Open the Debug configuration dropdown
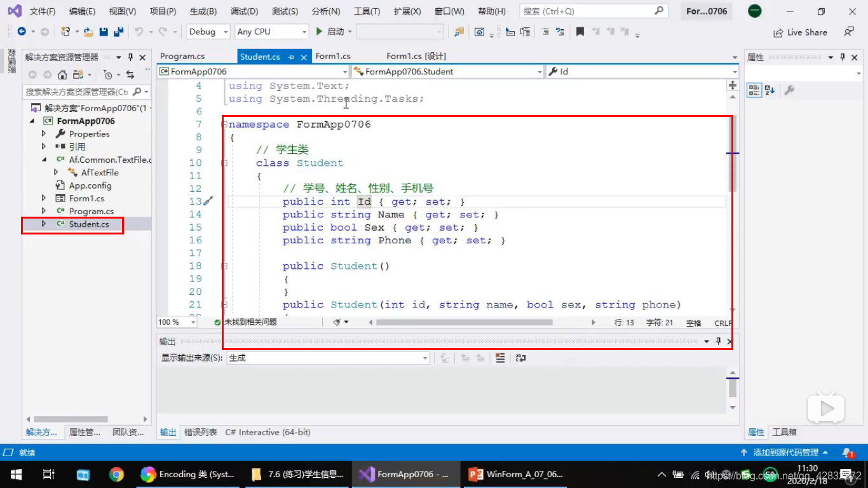This screenshot has height=488, width=868. coord(209,32)
